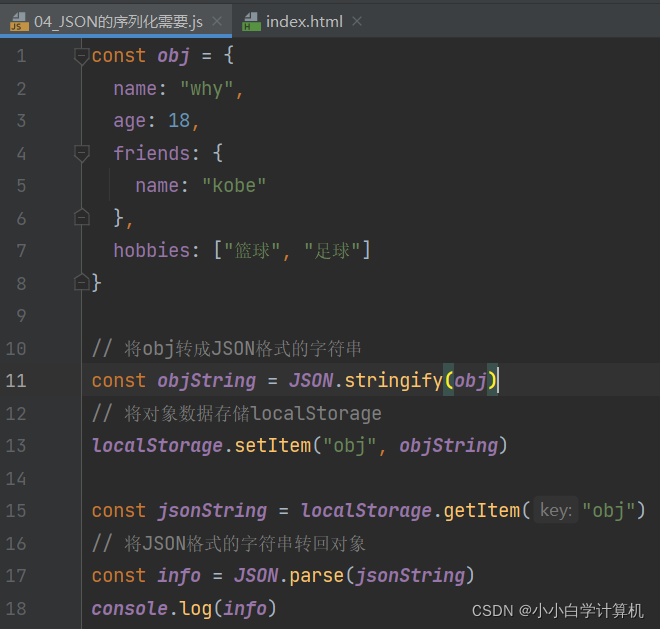This screenshot has height=629, width=660.
Task: Switch to the index.html tab
Action: click(x=304, y=21)
